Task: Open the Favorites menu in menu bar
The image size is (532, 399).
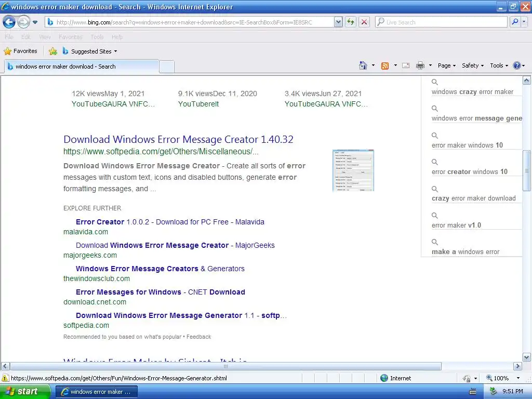Action: pyautogui.click(x=70, y=37)
